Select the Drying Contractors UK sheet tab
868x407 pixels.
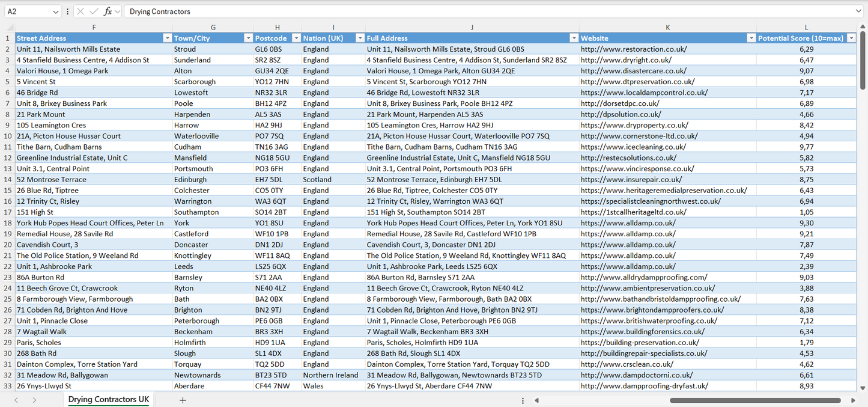point(108,399)
